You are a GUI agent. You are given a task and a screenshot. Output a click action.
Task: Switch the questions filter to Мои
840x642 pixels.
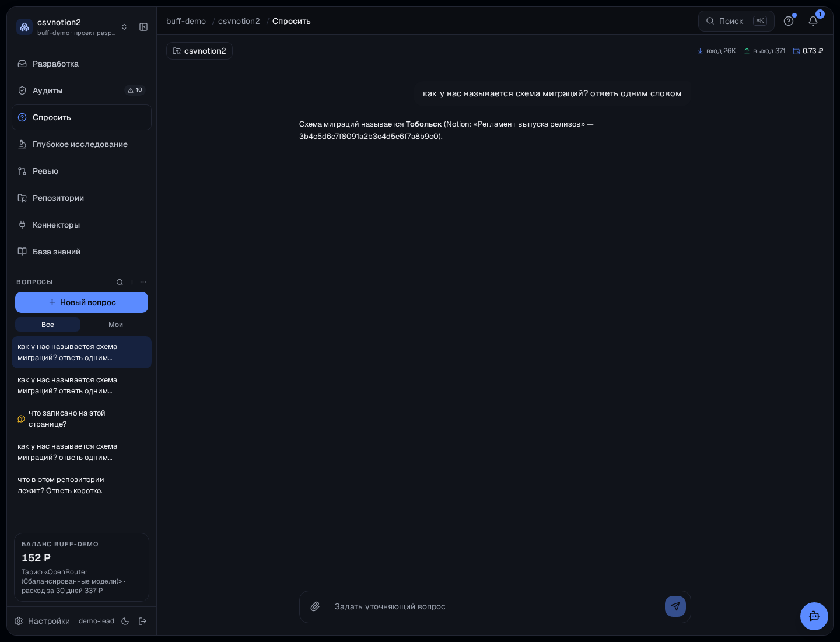(x=116, y=325)
